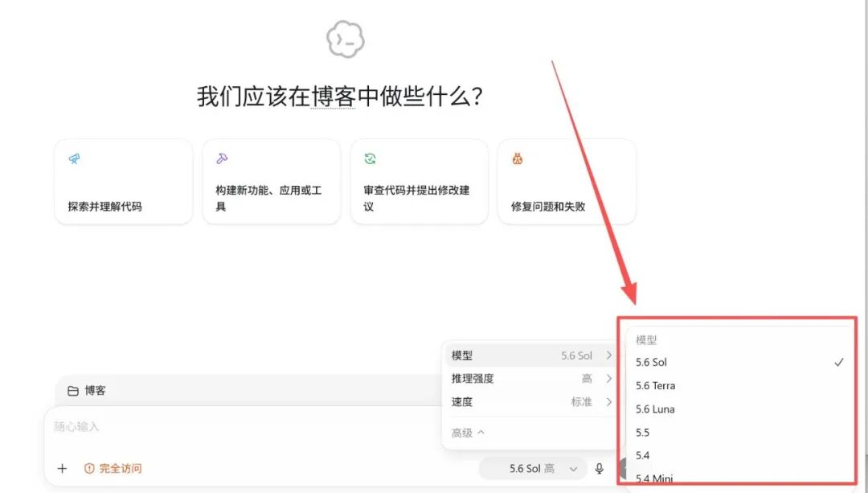Pick the 5.5 model entry

pos(740,433)
